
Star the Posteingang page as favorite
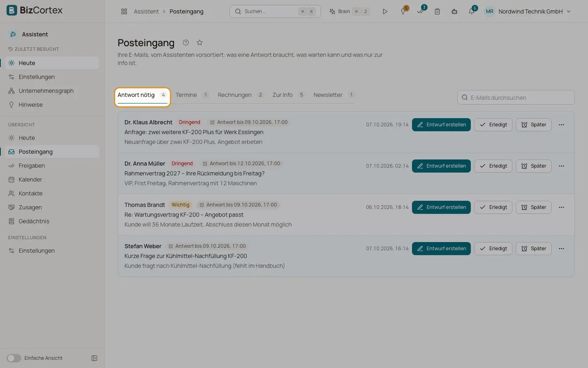coord(200,43)
